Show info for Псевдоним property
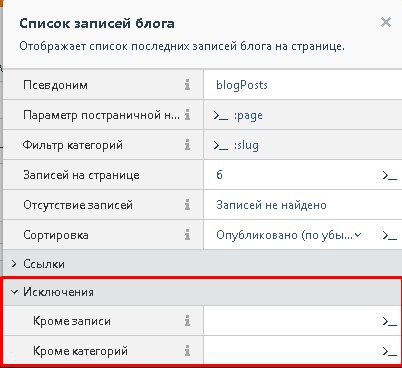Image resolution: width=402 pixels, height=368 pixels. (x=187, y=85)
